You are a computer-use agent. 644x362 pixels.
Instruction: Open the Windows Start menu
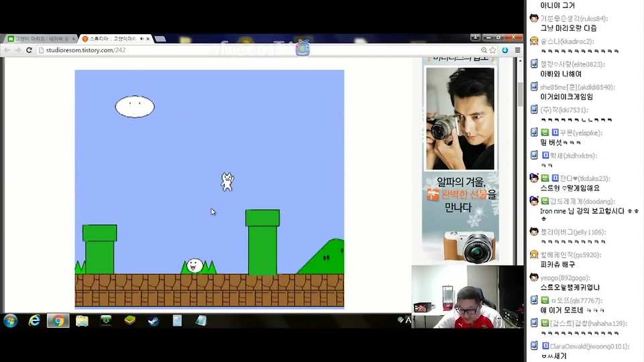[10, 320]
